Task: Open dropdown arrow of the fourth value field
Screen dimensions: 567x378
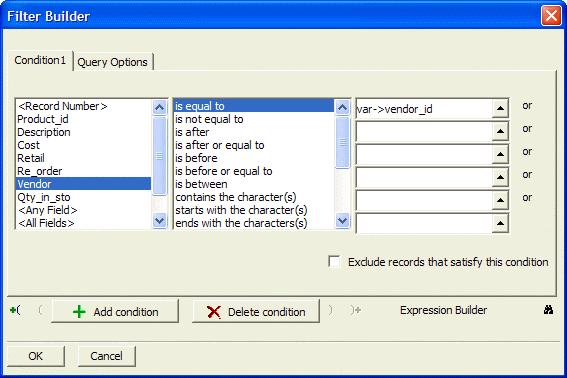Action: pos(500,177)
